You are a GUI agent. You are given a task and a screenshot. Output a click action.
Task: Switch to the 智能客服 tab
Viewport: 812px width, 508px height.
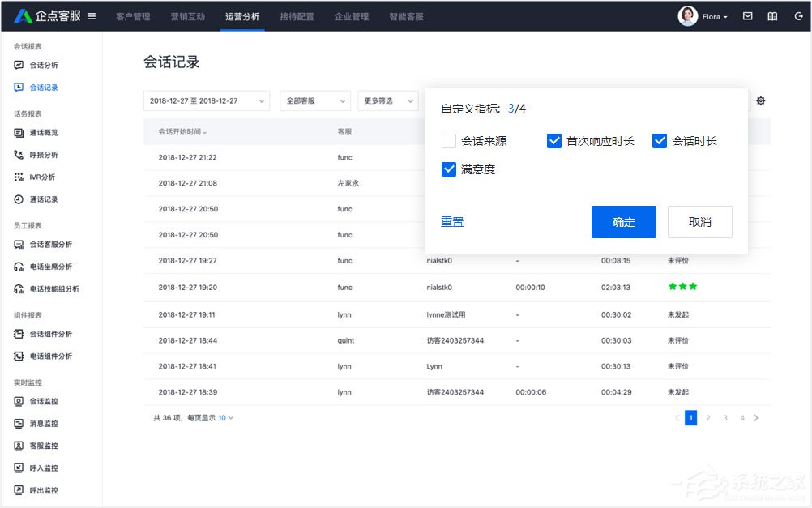click(x=405, y=15)
